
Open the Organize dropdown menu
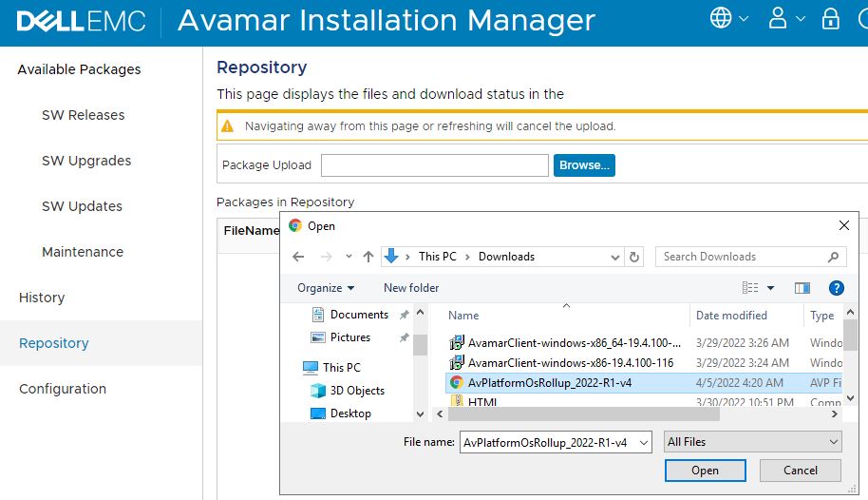tap(326, 288)
